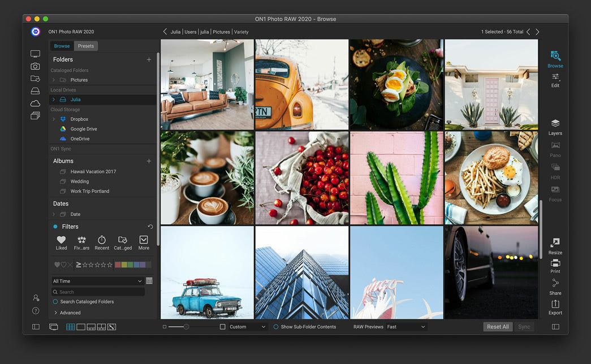Image resolution: width=591 pixels, height=364 pixels.
Task: Go to next photo with right arrow
Action: pos(537,32)
